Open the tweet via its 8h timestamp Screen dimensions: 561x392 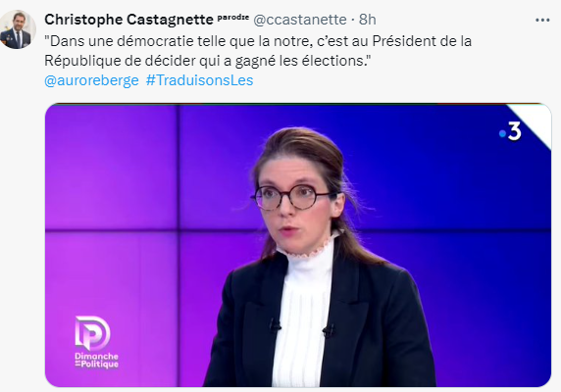(x=368, y=20)
